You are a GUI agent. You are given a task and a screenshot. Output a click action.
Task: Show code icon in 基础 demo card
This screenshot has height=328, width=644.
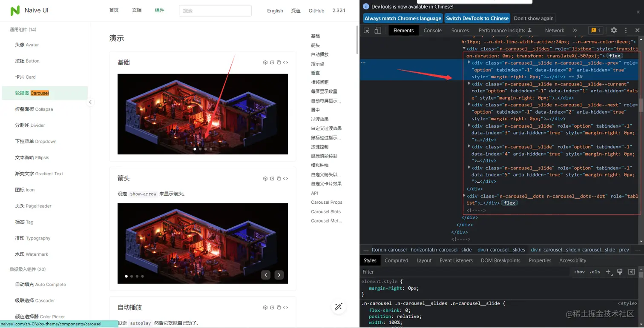[285, 63]
